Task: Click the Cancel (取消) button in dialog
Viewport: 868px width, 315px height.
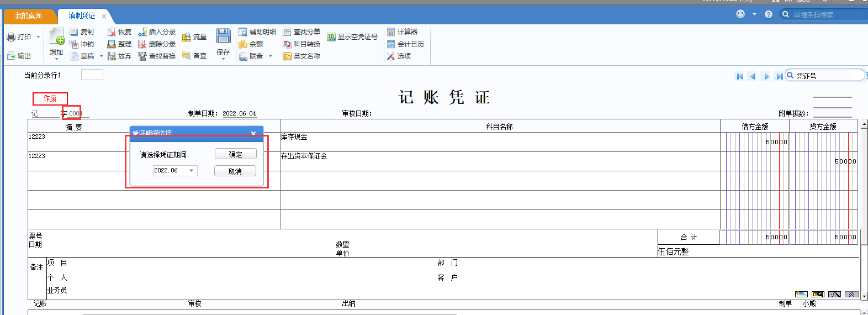Action: point(235,171)
